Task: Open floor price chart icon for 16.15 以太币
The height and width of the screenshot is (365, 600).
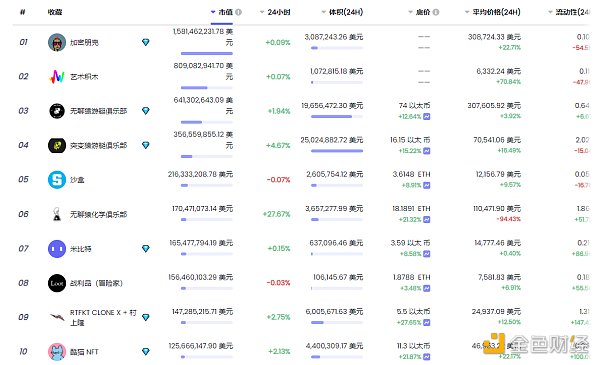Action: tap(427, 151)
